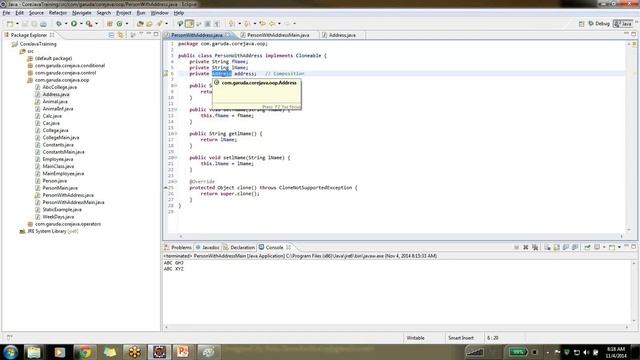The width and height of the screenshot is (640, 360).
Task: Click the Previous Annotation arrow icon
Action: (x=247, y=24)
